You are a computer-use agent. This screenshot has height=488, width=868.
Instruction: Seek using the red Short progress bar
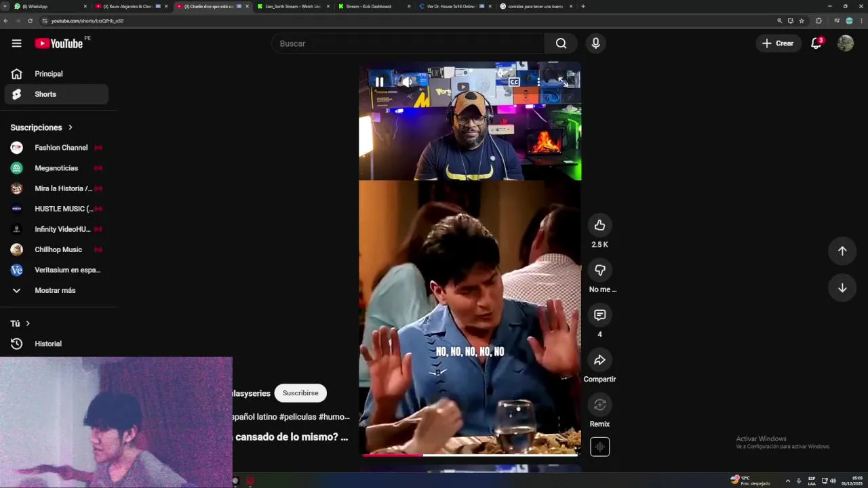point(470,455)
